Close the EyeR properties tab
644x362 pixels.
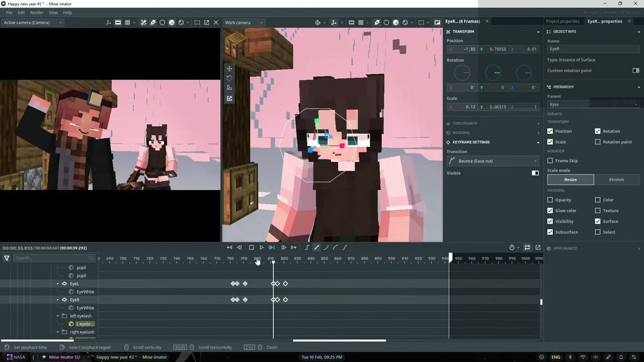coord(629,21)
